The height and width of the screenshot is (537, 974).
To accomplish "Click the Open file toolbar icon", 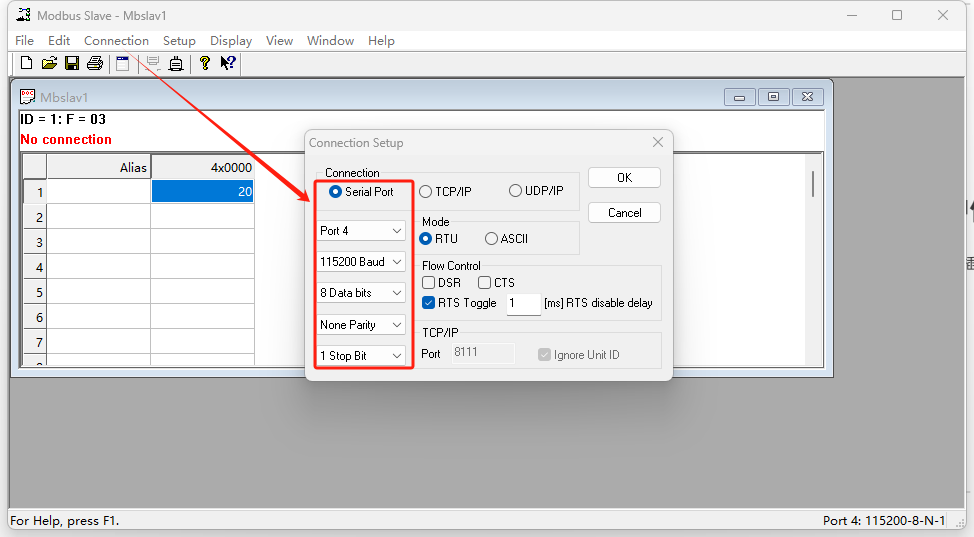I will pos(49,63).
